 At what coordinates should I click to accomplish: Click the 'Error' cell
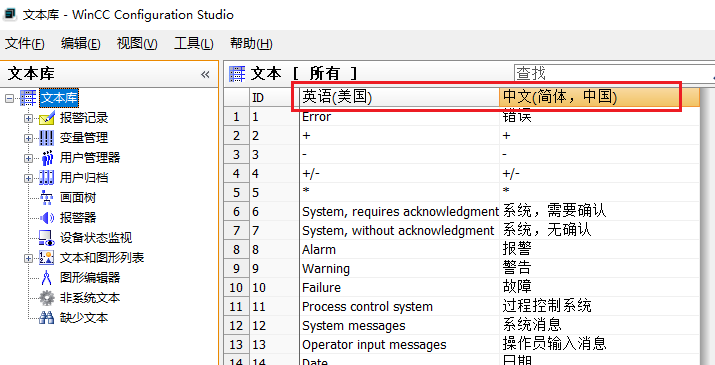point(399,117)
